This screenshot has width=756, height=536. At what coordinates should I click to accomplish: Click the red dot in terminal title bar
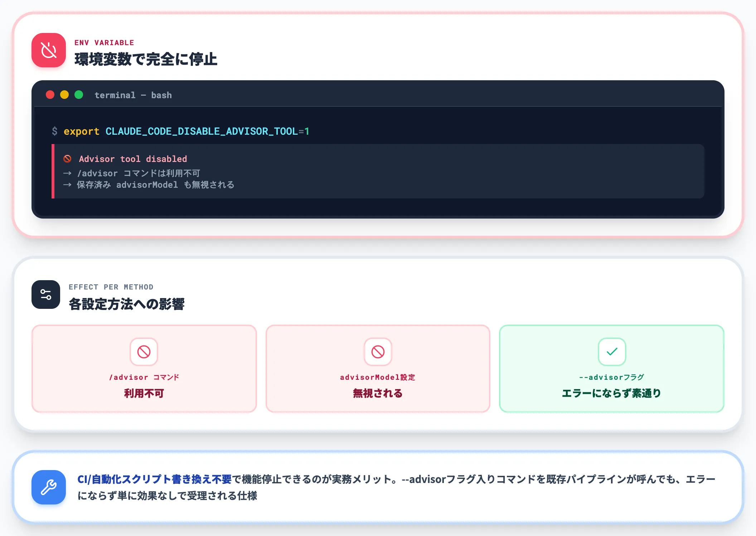(x=50, y=95)
